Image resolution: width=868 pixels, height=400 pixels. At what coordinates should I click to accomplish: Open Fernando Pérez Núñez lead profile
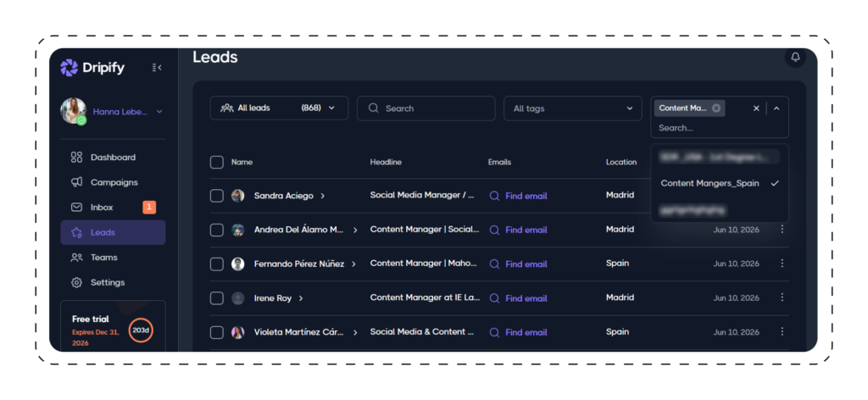click(299, 264)
